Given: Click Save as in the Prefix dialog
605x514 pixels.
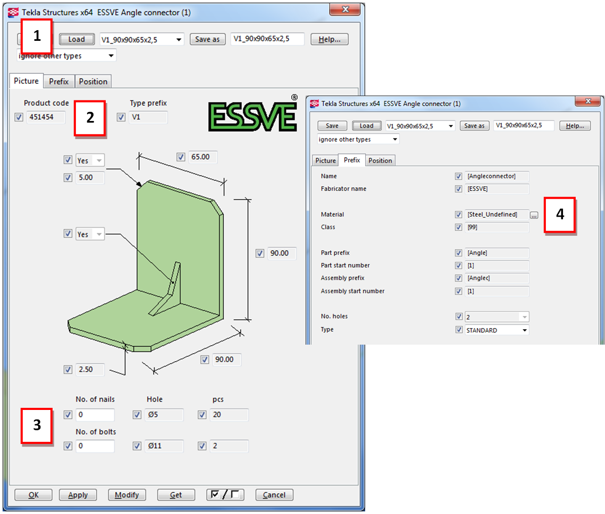Looking at the screenshot, I should click(x=474, y=126).
